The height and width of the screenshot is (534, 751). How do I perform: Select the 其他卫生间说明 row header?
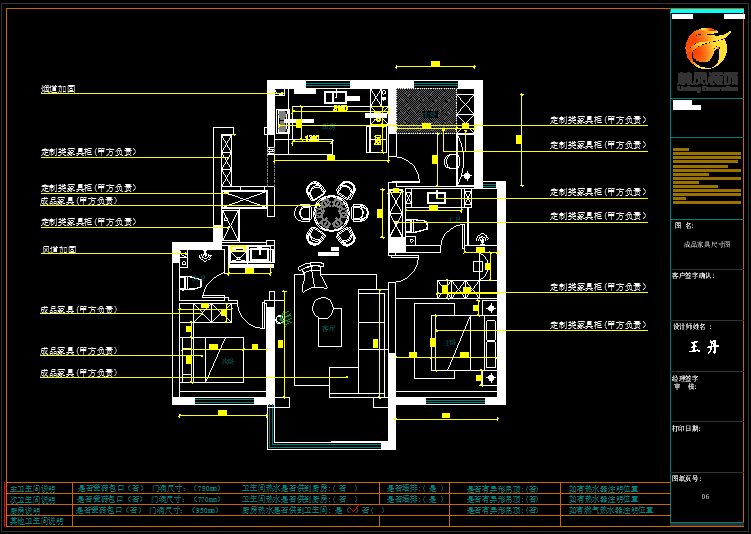pos(36,520)
